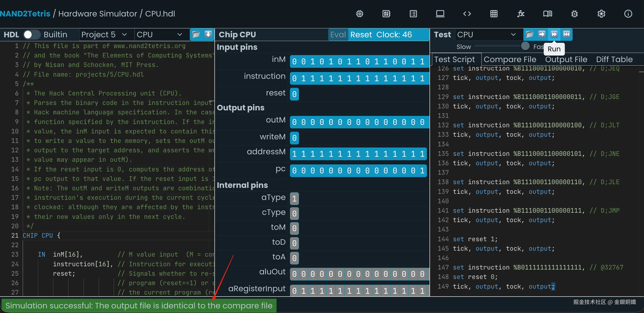644x313 pixels.
Task: Click the Run fast-forward test button
Action: pyautogui.click(x=554, y=34)
